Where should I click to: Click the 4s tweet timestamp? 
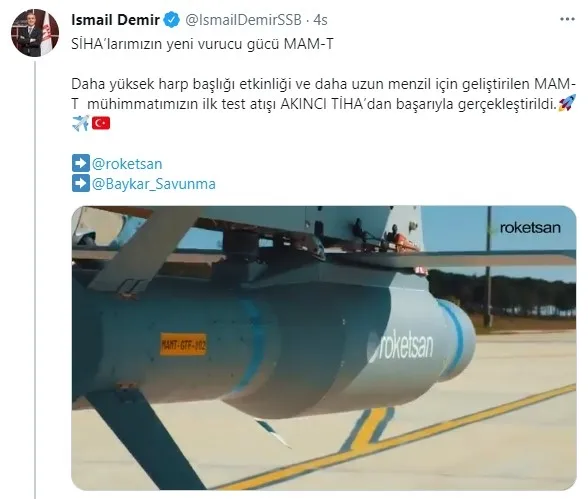(x=320, y=20)
